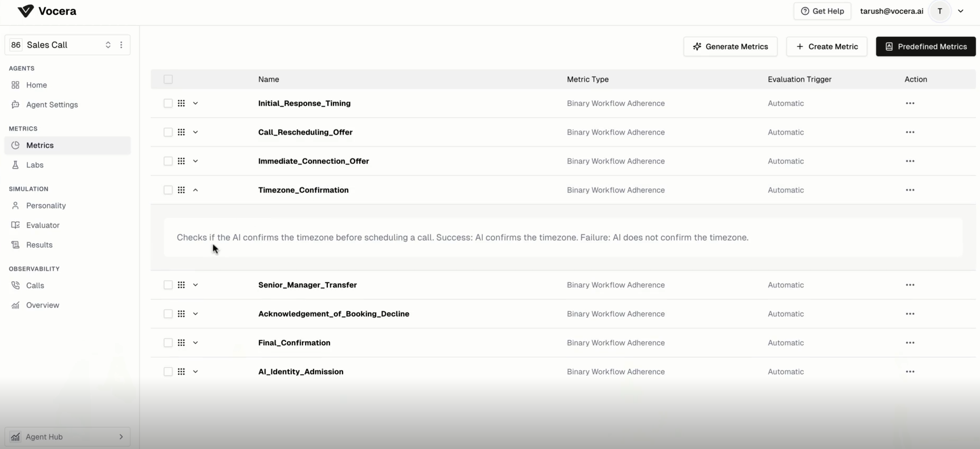Open action menu for Timezone_Confirmation
Viewport: 980px width, 449px height.
[x=910, y=190]
